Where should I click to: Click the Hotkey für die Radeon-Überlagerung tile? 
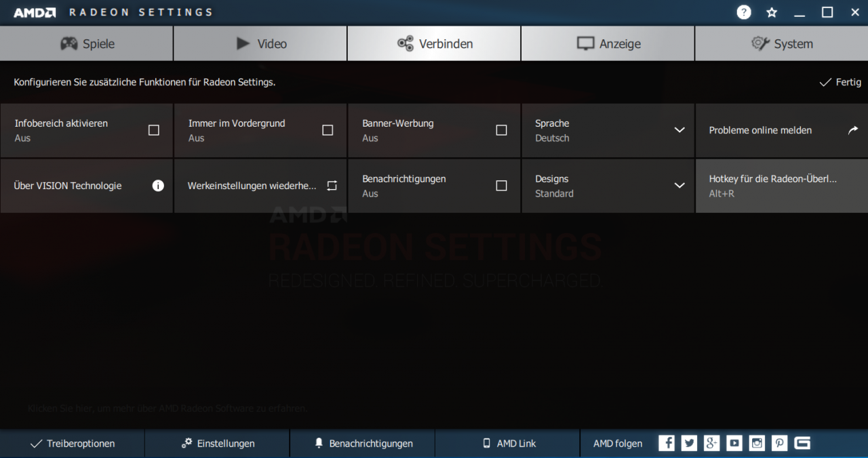pos(782,186)
